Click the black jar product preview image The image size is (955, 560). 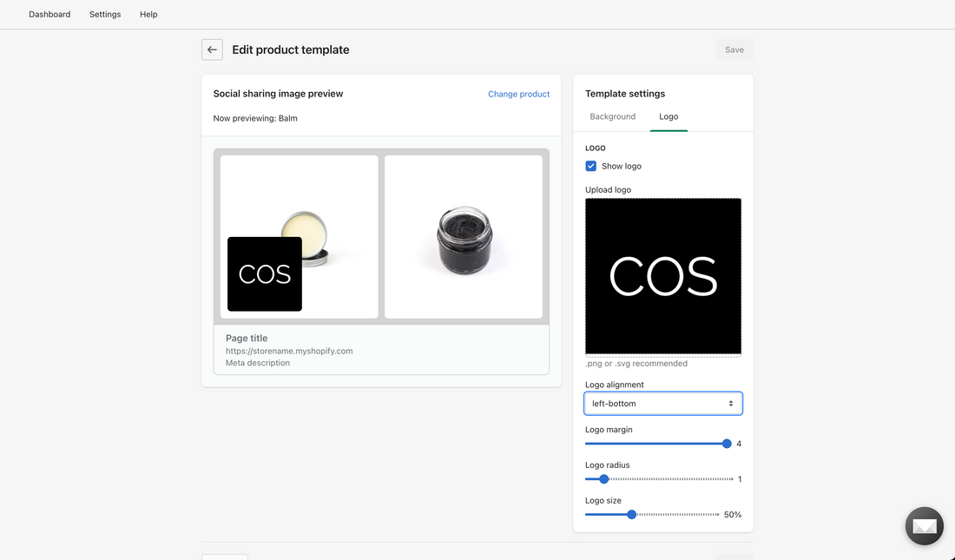click(463, 236)
